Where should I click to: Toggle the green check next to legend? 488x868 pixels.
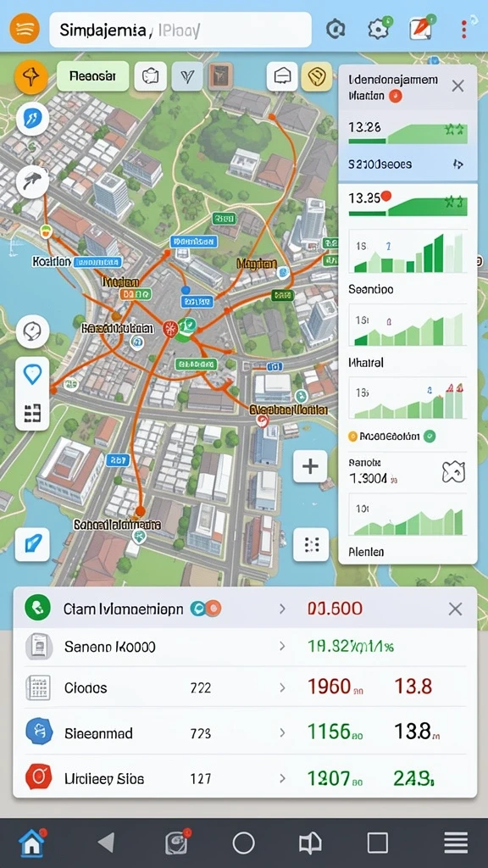pos(430,437)
